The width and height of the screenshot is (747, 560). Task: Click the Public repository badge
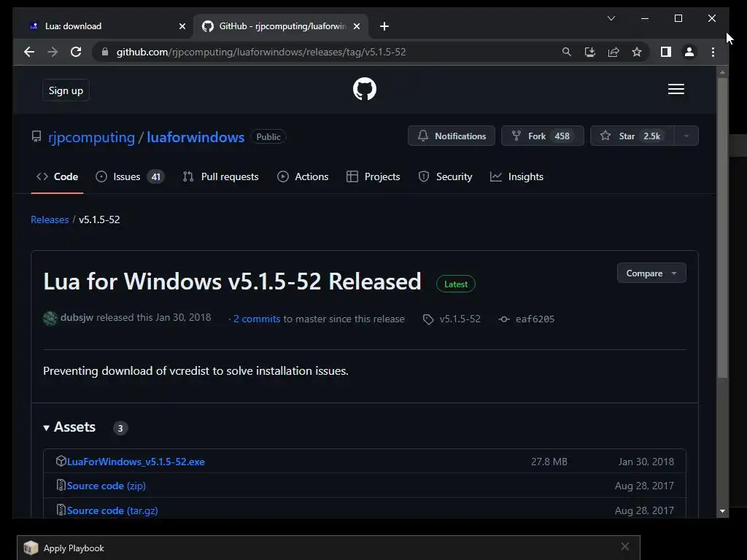pyautogui.click(x=268, y=136)
